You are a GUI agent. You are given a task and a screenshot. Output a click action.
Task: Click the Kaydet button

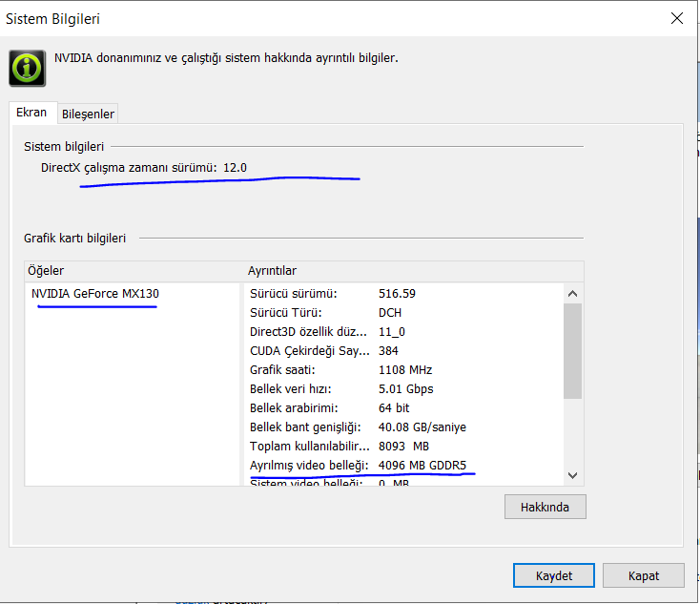pos(553,575)
